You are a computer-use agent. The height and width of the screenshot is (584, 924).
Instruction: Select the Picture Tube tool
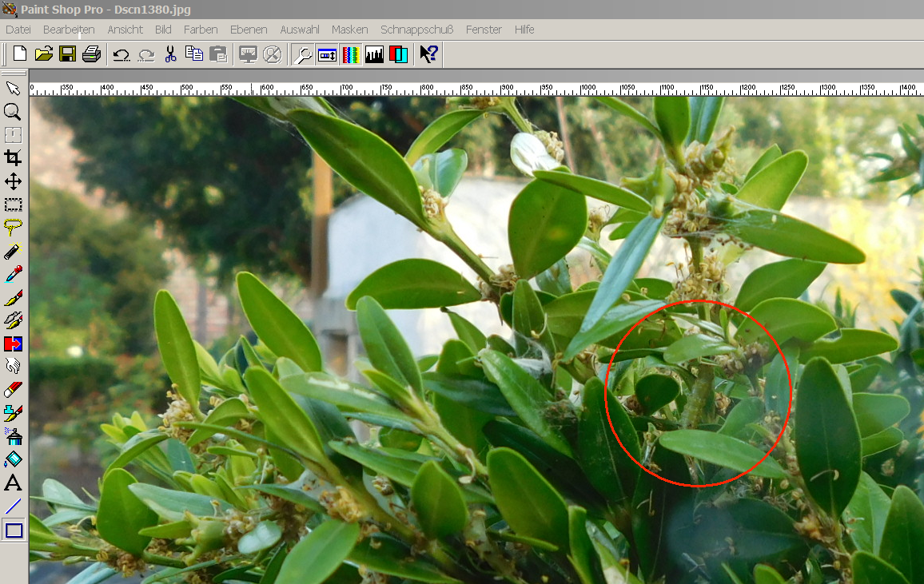tap(13, 413)
